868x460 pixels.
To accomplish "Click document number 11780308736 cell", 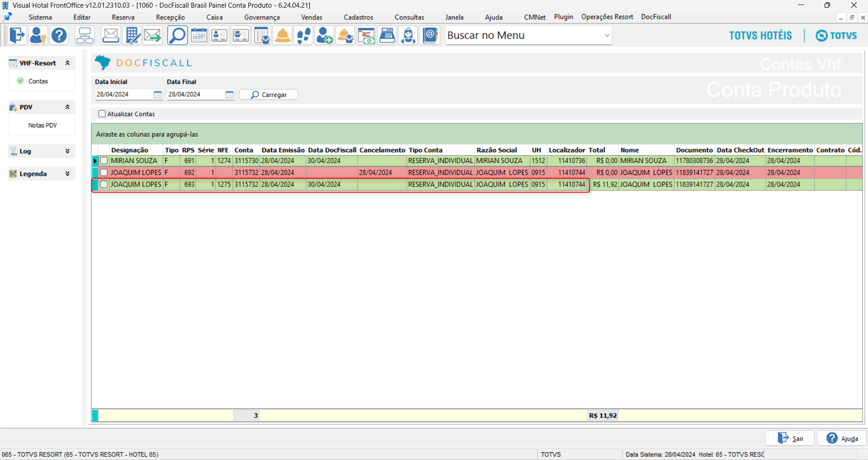I will [x=694, y=160].
